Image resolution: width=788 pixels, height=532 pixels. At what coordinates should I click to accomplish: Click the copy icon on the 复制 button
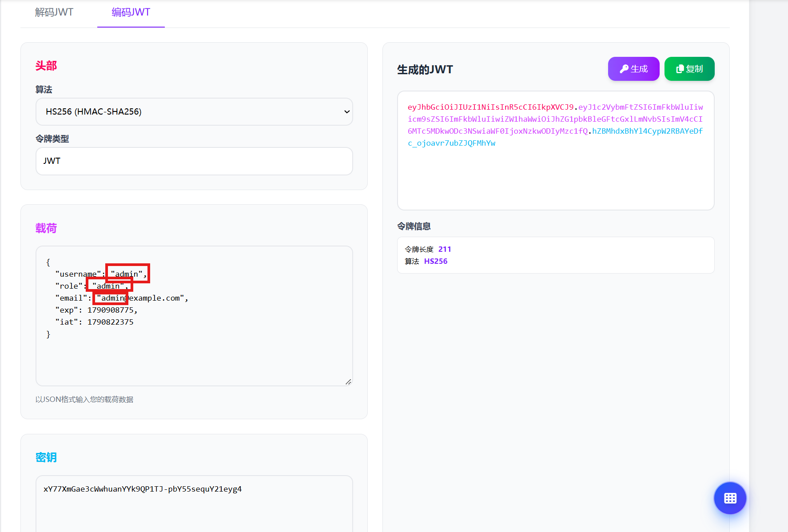[x=680, y=69]
